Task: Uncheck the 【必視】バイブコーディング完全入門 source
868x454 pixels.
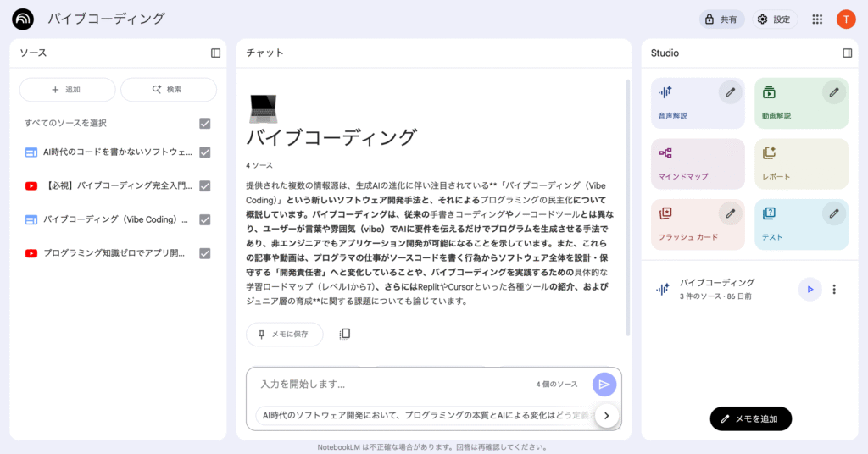Action: [x=204, y=185]
